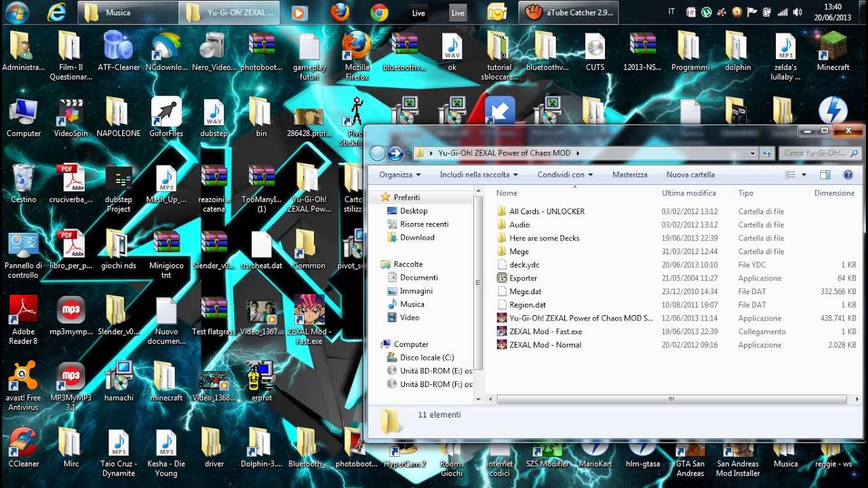This screenshot has height=488, width=868.
Task: Click the Nuova cartella button
Action: (690, 175)
